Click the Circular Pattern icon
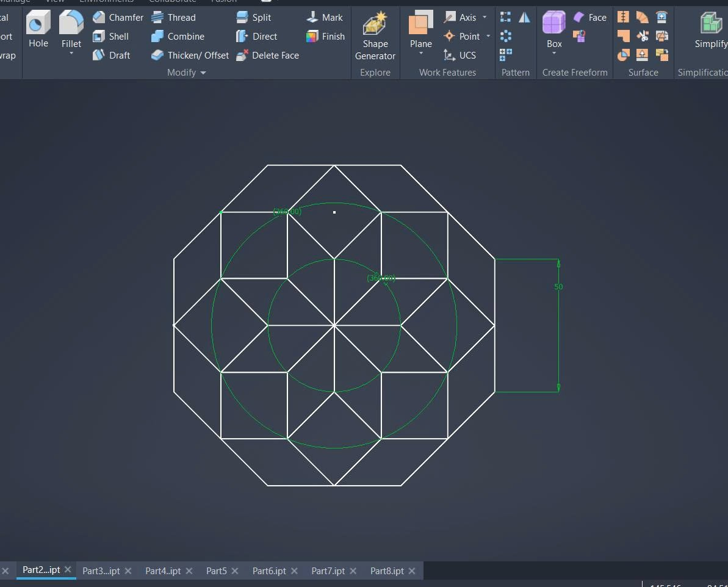This screenshot has height=587, width=728. (505, 36)
